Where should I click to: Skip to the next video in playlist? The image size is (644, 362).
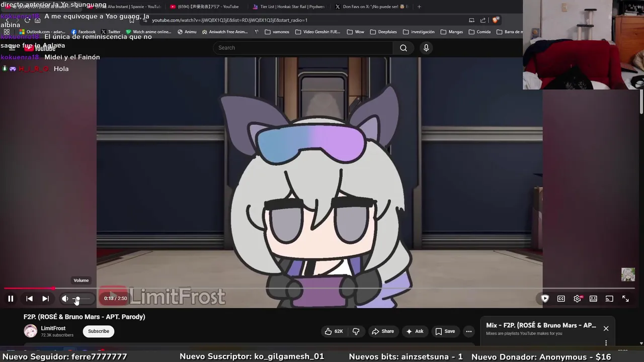click(x=45, y=299)
